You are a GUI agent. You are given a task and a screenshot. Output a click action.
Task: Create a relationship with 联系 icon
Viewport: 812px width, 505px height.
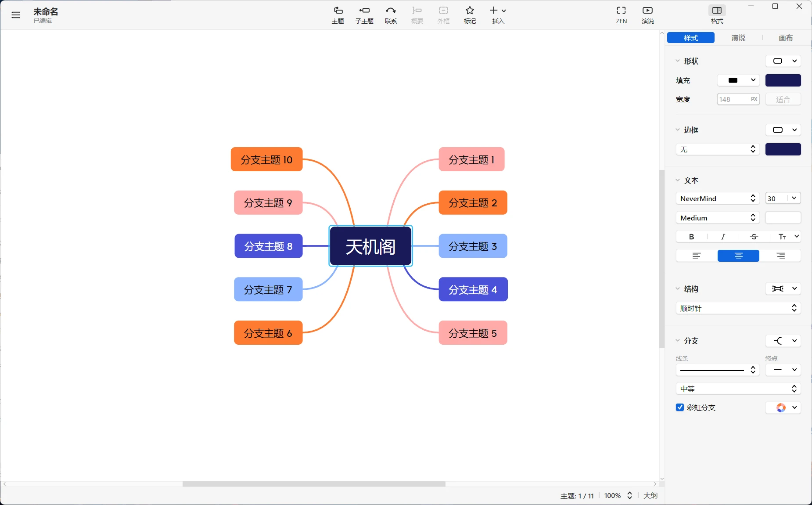point(391,15)
